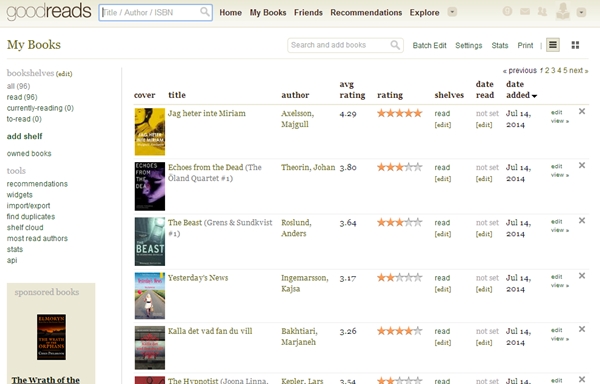Open Recommendations in top navigation
This screenshot has width=600, height=384.
pyautogui.click(x=366, y=13)
